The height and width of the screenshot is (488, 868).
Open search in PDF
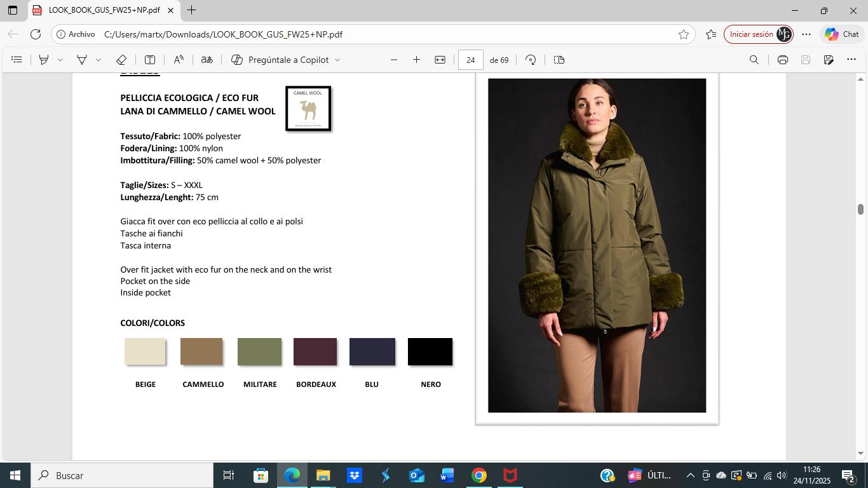point(754,60)
